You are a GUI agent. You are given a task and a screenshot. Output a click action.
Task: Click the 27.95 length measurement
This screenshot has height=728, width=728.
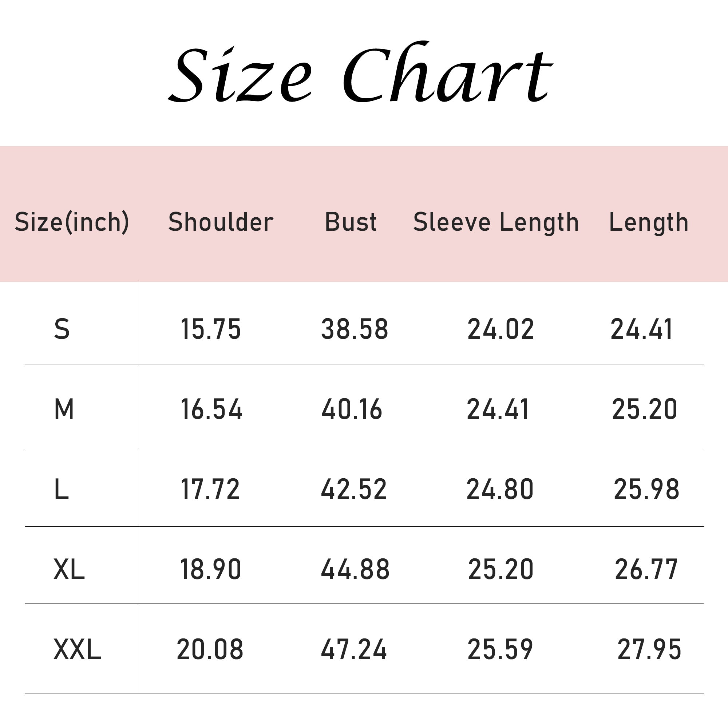[649, 650]
